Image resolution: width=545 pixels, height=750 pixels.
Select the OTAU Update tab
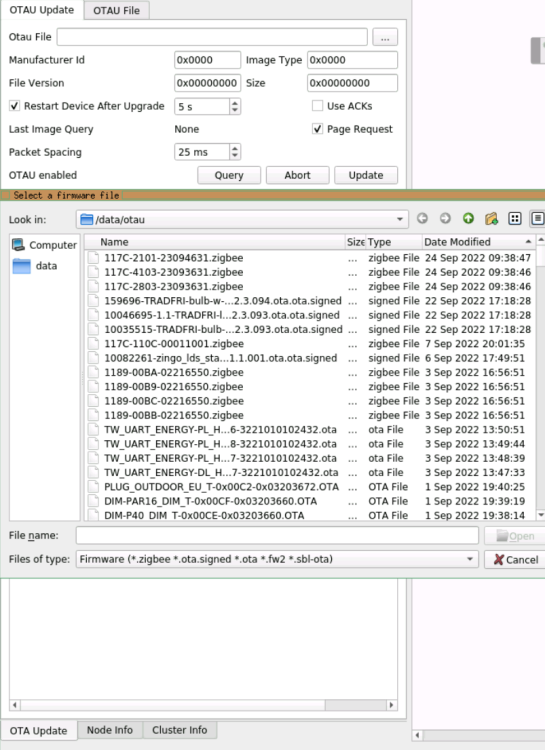[x=42, y=10]
